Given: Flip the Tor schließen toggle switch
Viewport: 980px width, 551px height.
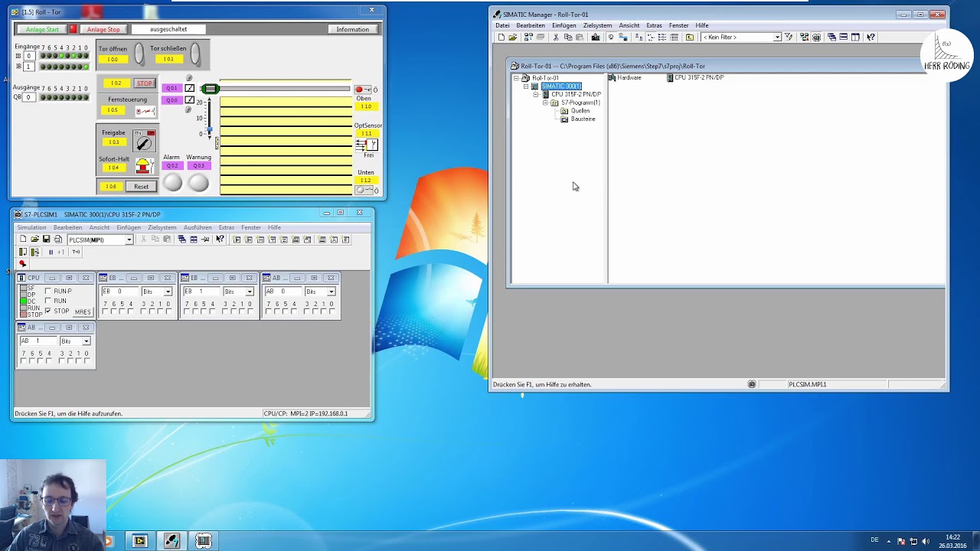Looking at the screenshot, I should coord(195,54).
